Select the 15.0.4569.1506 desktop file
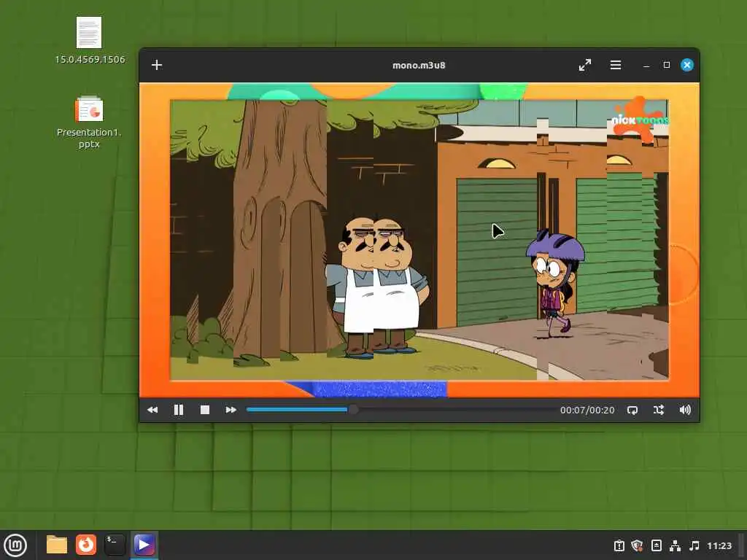747x560 pixels. coord(90,40)
